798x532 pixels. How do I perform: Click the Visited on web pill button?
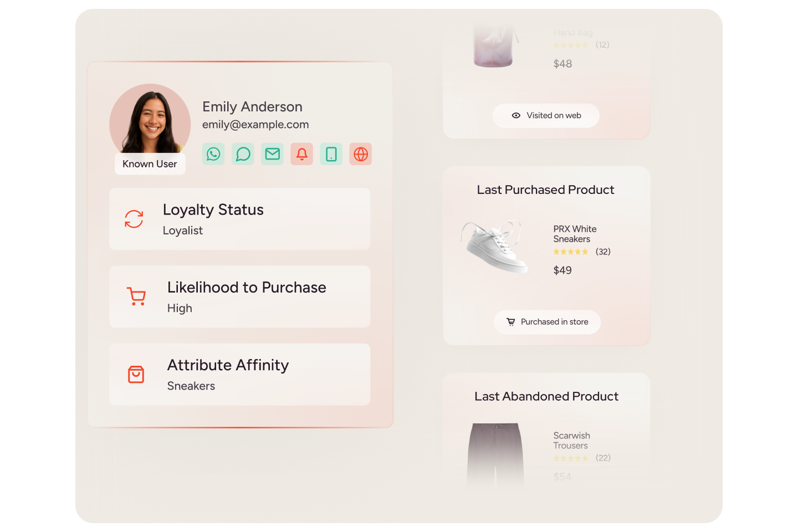546,116
